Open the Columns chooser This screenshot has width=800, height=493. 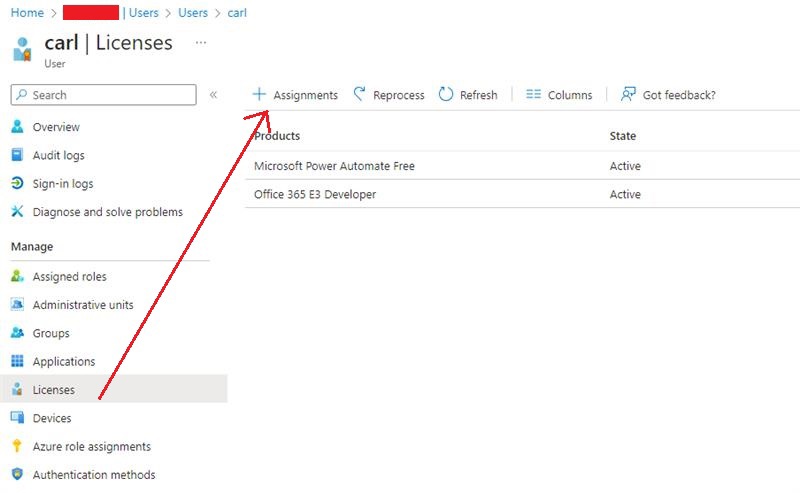click(x=559, y=95)
